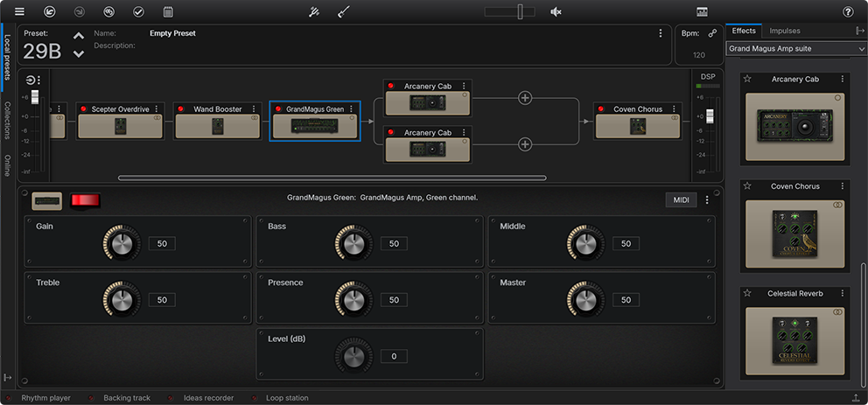
Task: Favorite the Arcanery Cab with star icon
Action: [x=747, y=79]
